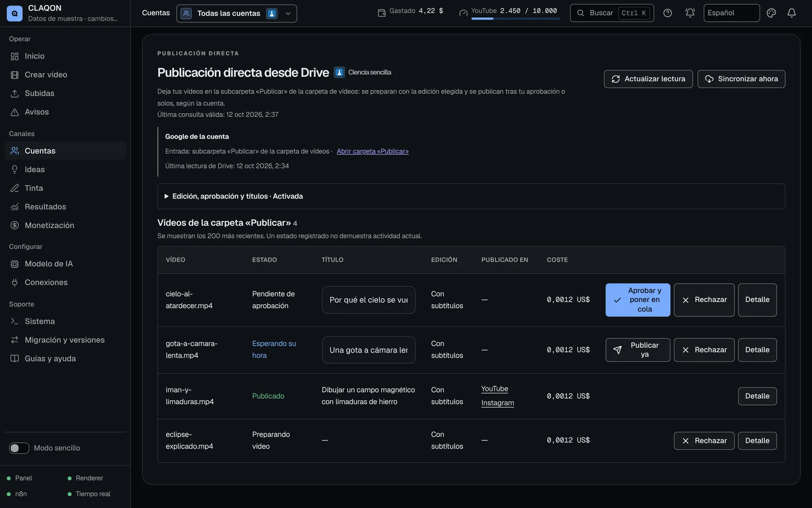Screen dimensions: 812x508
Task: Expand Edición, aprobación y títulos section
Action: [x=471, y=196]
